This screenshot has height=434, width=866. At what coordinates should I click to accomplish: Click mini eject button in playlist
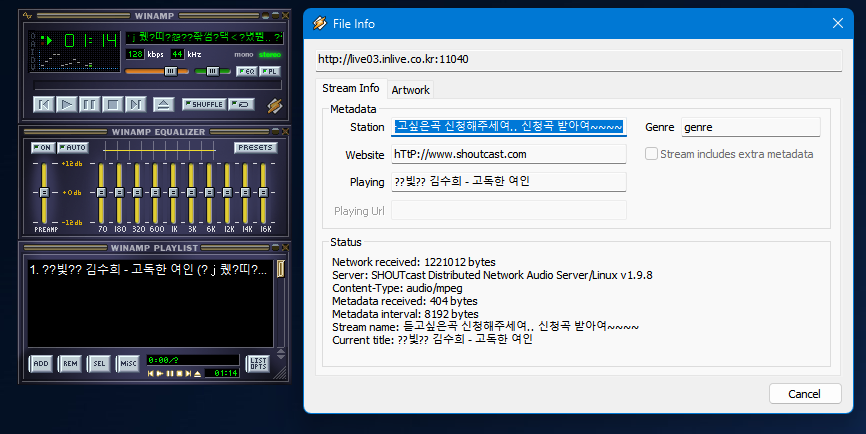tap(197, 374)
